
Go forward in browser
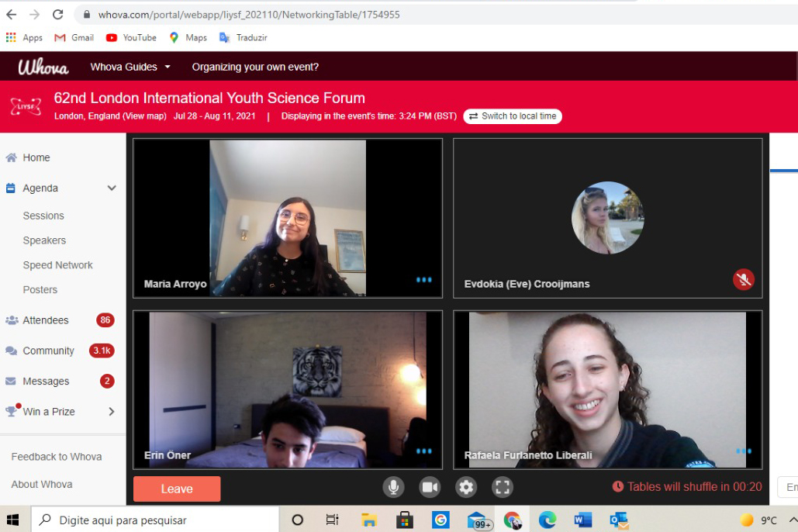click(34, 14)
